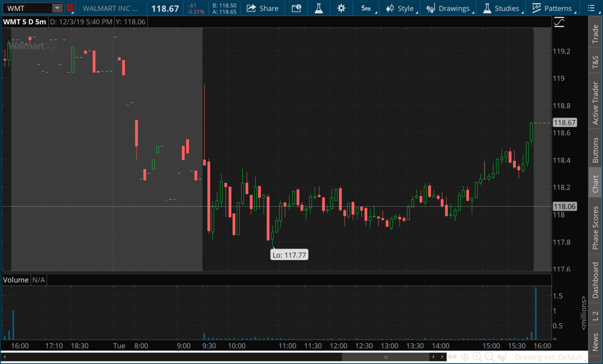Click the last price 118.67 in header
The height and width of the screenshot is (364, 603).
[x=165, y=9]
